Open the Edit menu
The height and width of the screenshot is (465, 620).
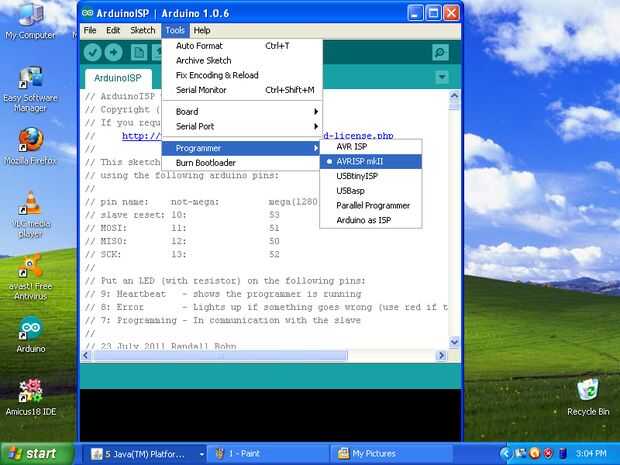click(x=113, y=30)
